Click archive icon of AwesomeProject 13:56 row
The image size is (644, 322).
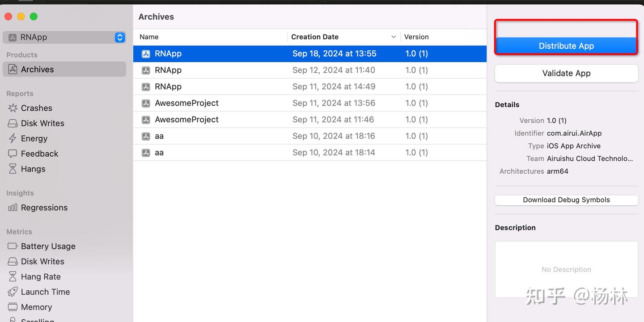coord(146,104)
